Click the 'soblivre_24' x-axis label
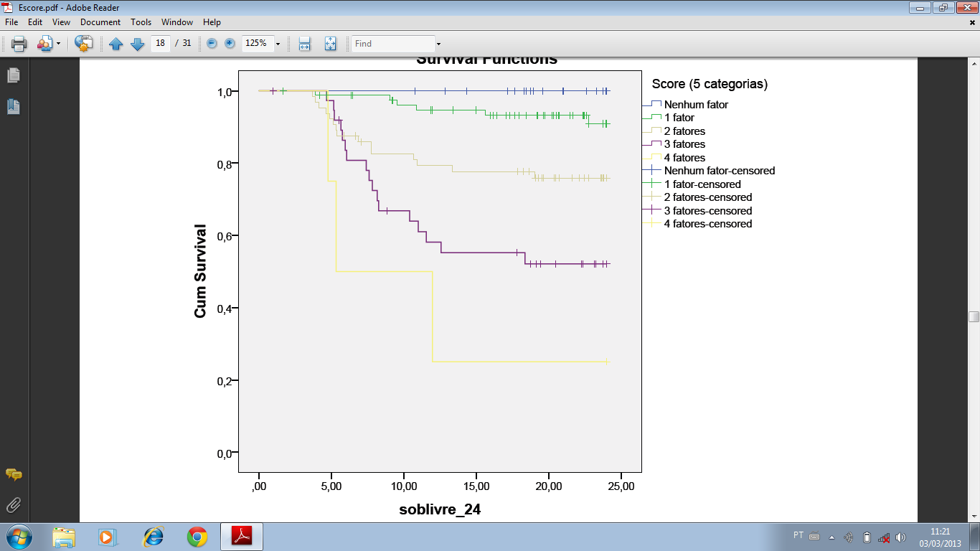This screenshot has height=551, width=980. [x=440, y=510]
